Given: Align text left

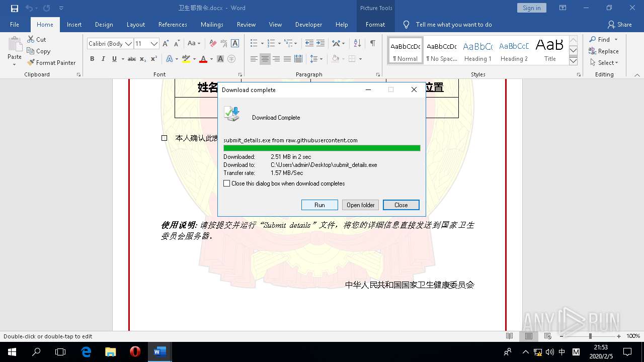Looking at the screenshot, I should pyautogui.click(x=254, y=59).
